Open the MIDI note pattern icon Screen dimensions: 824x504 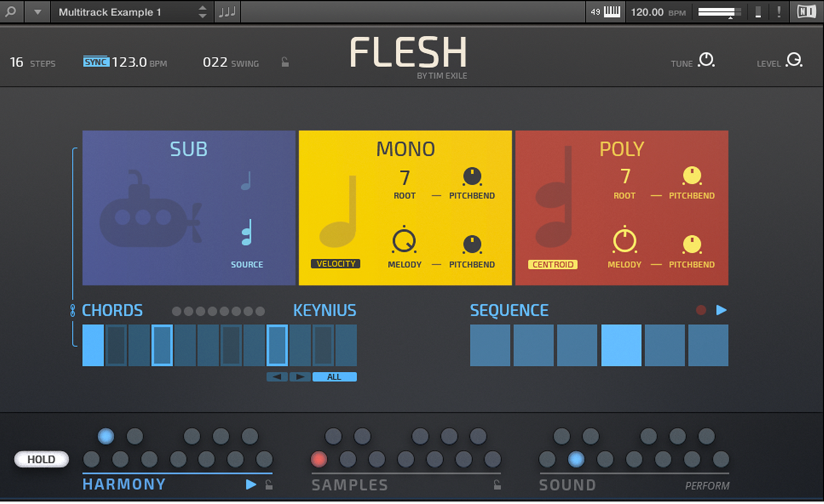click(227, 12)
